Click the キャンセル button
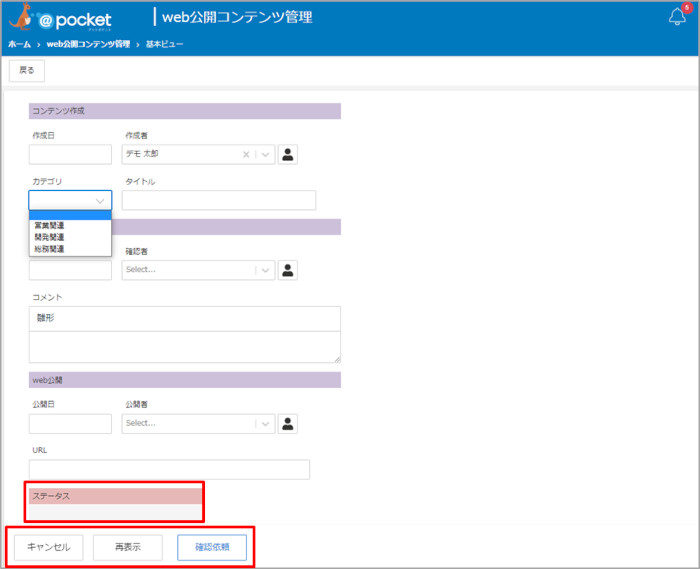This screenshot has height=569, width=700. [x=49, y=547]
